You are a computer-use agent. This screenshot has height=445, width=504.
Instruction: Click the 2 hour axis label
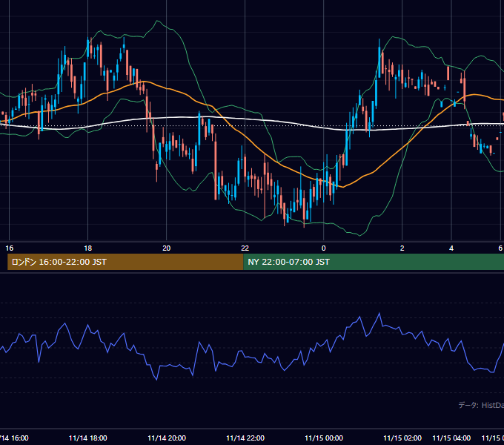point(402,248)
